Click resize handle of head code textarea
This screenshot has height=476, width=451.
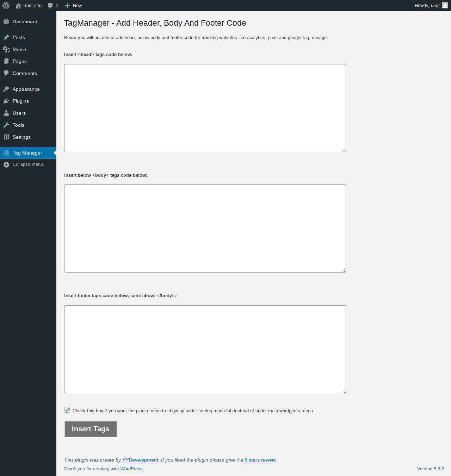(x=344, y=150)
